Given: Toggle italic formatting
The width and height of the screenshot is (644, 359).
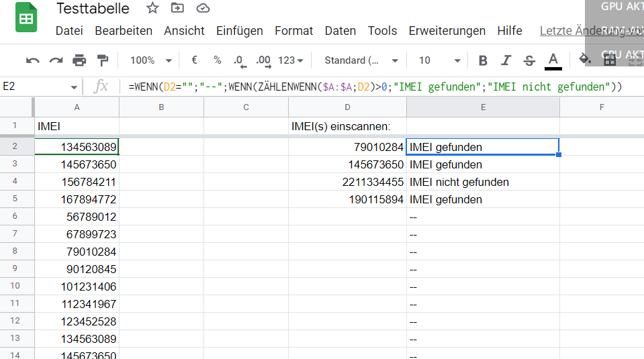Looking at the screenshot, I should pos(506,60).
